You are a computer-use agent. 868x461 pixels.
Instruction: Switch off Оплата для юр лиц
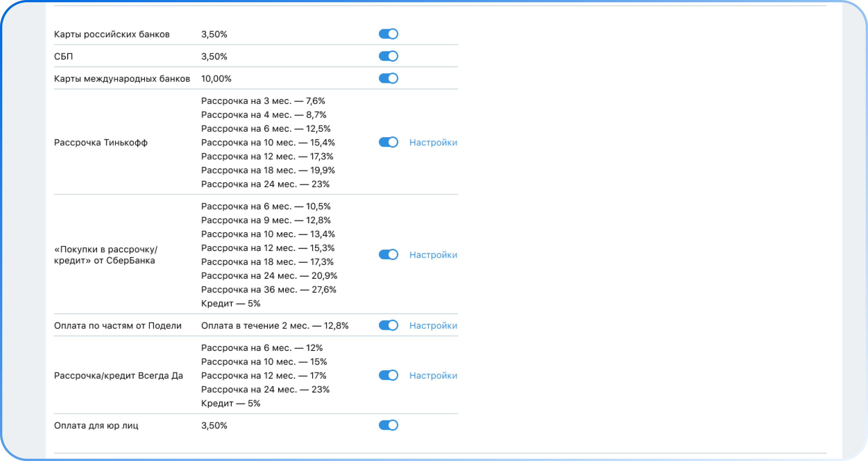(388, 425)
